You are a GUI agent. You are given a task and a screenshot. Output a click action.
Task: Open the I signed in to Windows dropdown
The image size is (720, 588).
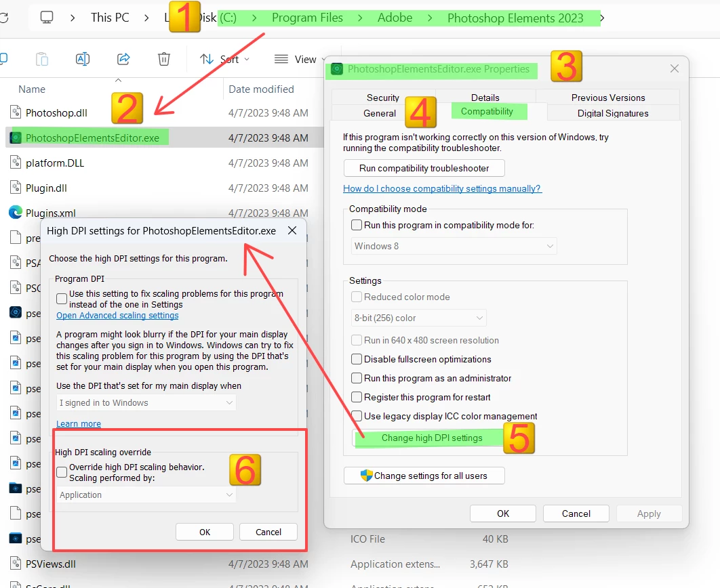tap(146, 402)
